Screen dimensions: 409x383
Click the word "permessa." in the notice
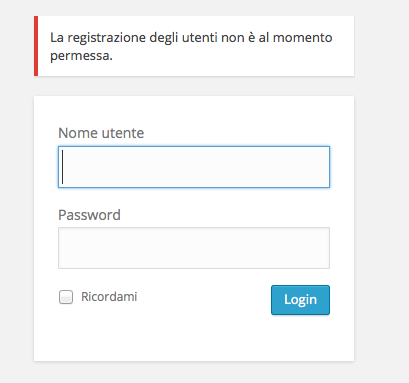tap(81, 56)
